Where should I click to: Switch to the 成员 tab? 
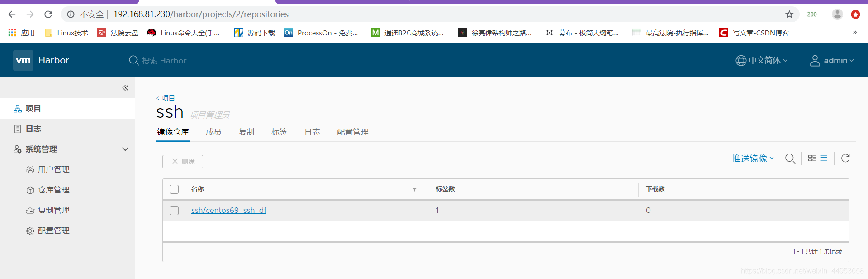click(x=213, y=132)
